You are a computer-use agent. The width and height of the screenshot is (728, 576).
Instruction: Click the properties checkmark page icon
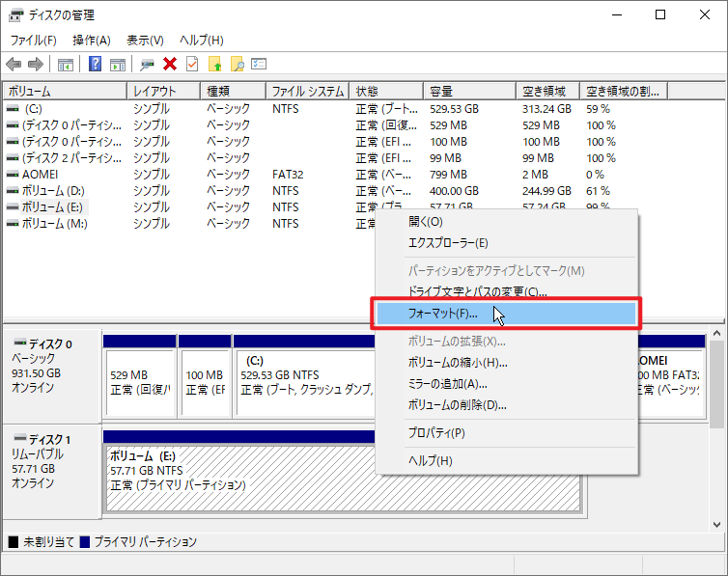click(x=192, y=65)
